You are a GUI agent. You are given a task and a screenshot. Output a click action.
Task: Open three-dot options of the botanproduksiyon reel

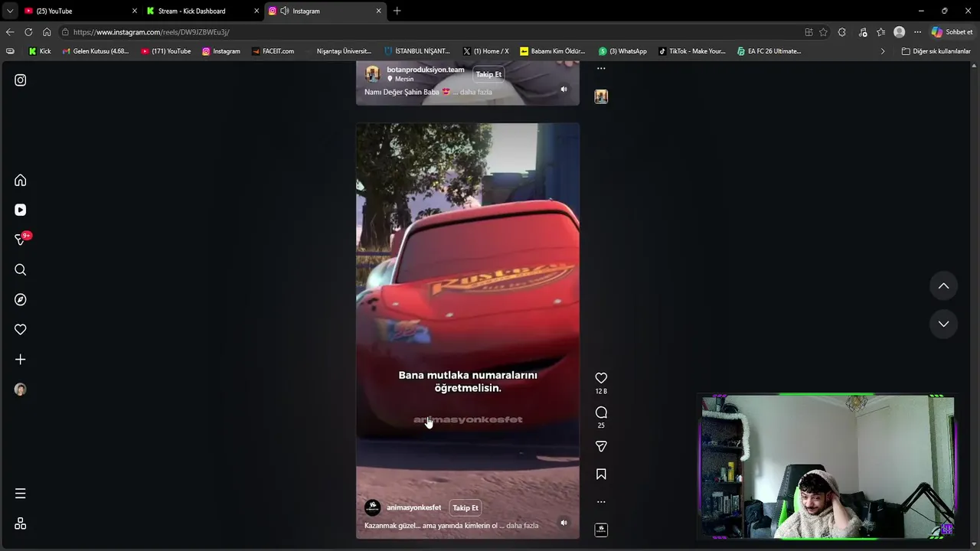pos(601,68)
